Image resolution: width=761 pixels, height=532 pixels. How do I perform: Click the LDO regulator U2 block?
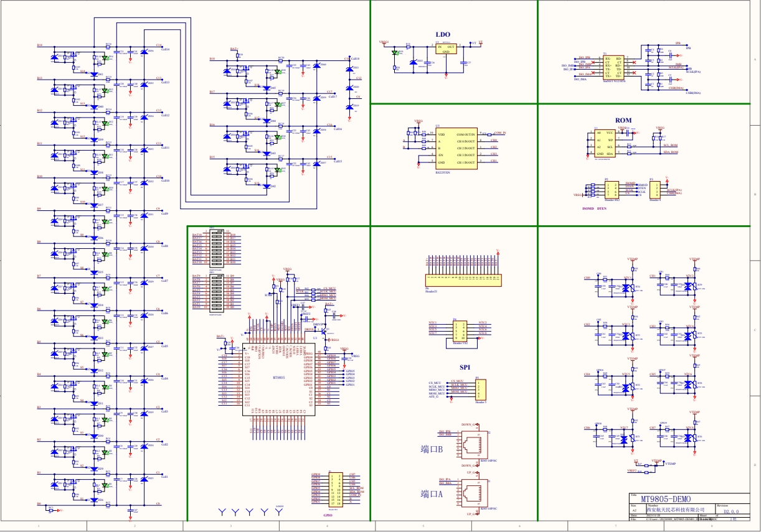[x=447, y=49]
